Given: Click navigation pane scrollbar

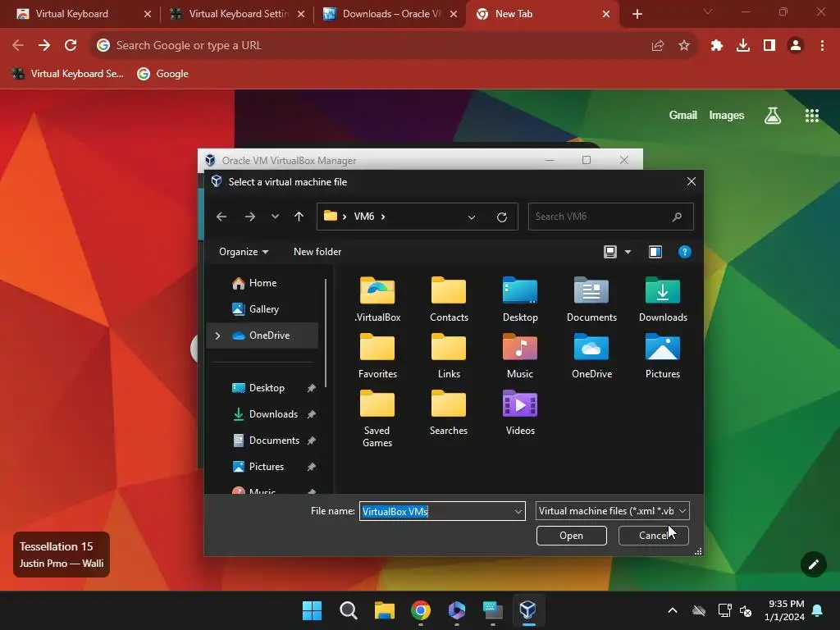Looking at the screenshot, I should (x=326, y=332).
